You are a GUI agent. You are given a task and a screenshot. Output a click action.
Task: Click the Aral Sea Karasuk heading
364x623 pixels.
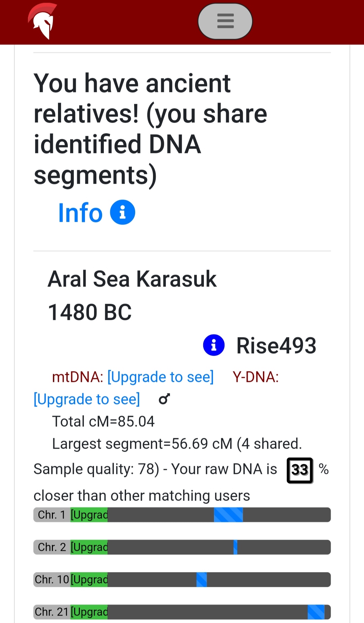(132, 279)
